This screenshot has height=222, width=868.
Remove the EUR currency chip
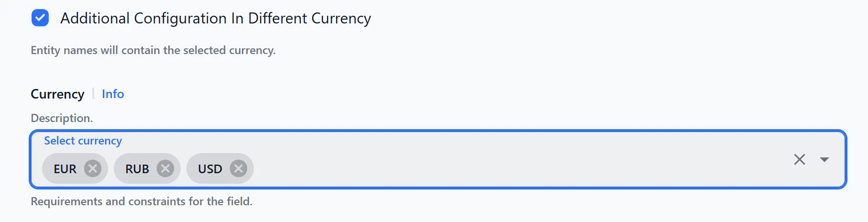pos(93,168)
